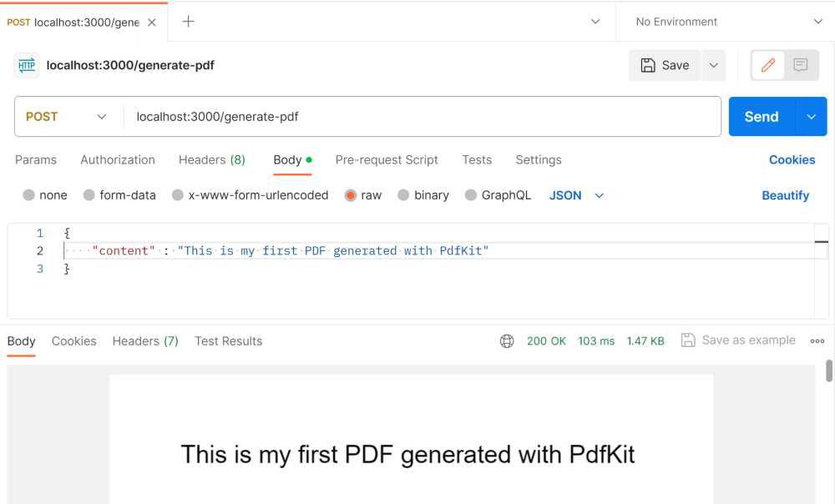Click the response vertical scrollbar
Image resolution: width=835 pixels, height=504 pixels.
(829, 371)
